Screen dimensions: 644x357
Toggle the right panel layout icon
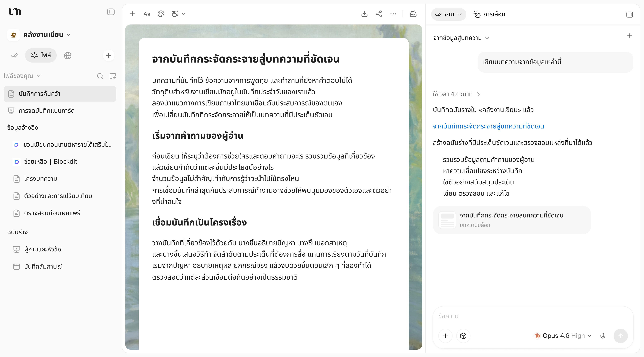[x=630, y=14]
